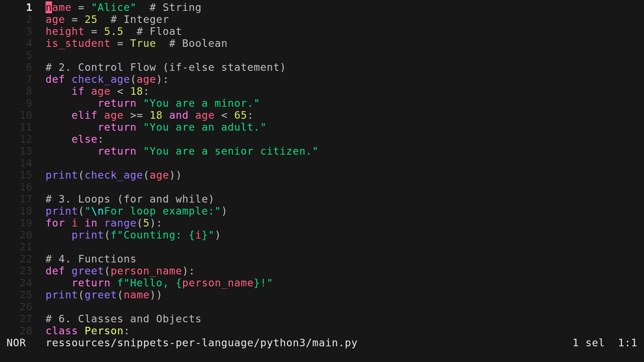Screen dimensions: 644x362
Task: Click the '# 2. Control Flow' comment line
Action: click(x=166, y=67)
